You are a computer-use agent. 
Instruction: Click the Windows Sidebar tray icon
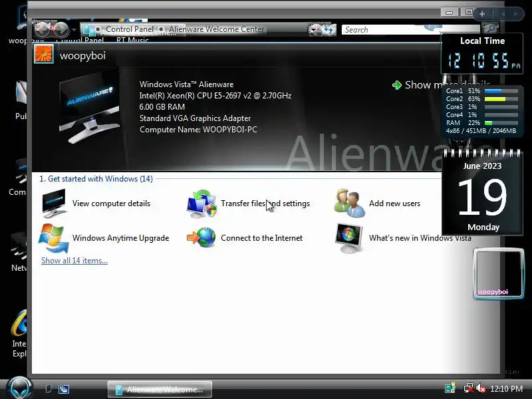pos(450,388)
